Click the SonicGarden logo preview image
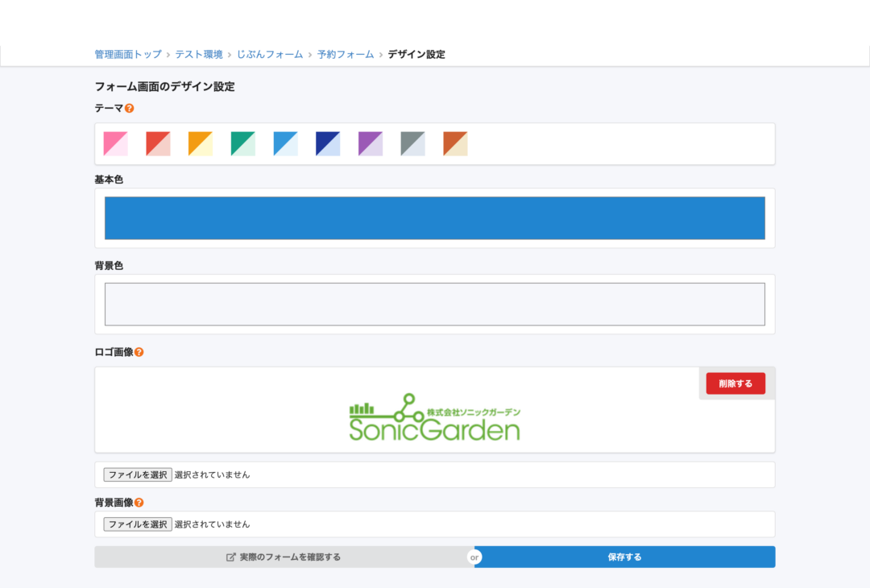This screenshot has height=588, width=870. tap(435, 419)
